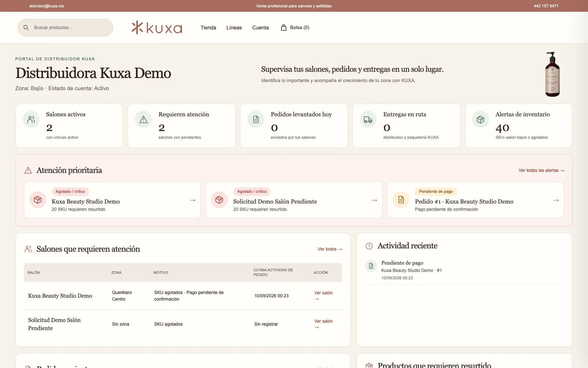This screenshot has height=368, width=588.
Task: Click the Pendiente de pago tag on Pedido #1
Action: (x=436, y=191)
